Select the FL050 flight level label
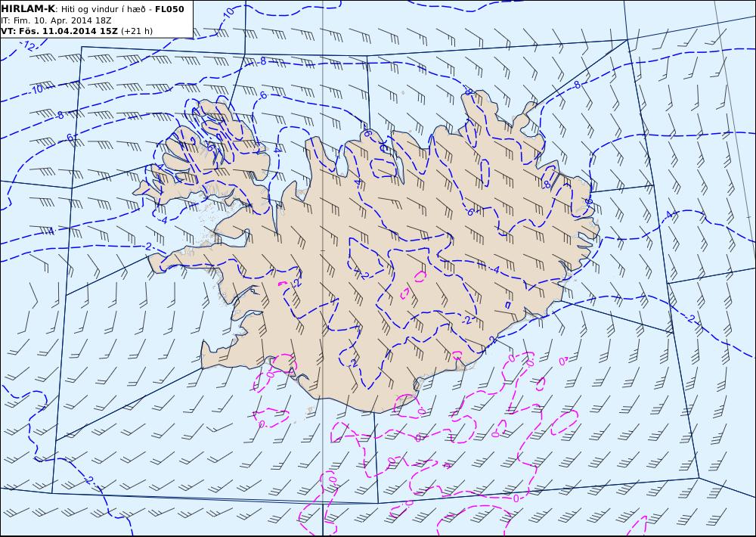756x537 pixels. click(169, 8)
